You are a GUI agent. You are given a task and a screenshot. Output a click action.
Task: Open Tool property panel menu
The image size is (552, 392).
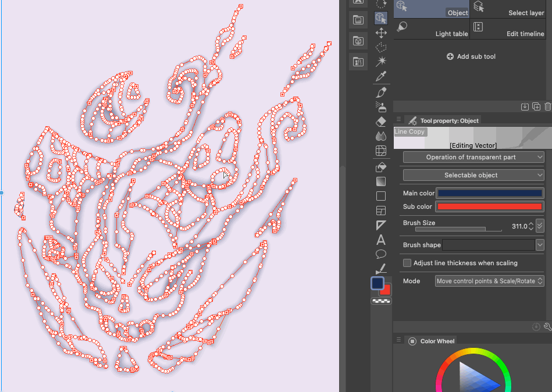pyautogui.click(x=398, y=119)
